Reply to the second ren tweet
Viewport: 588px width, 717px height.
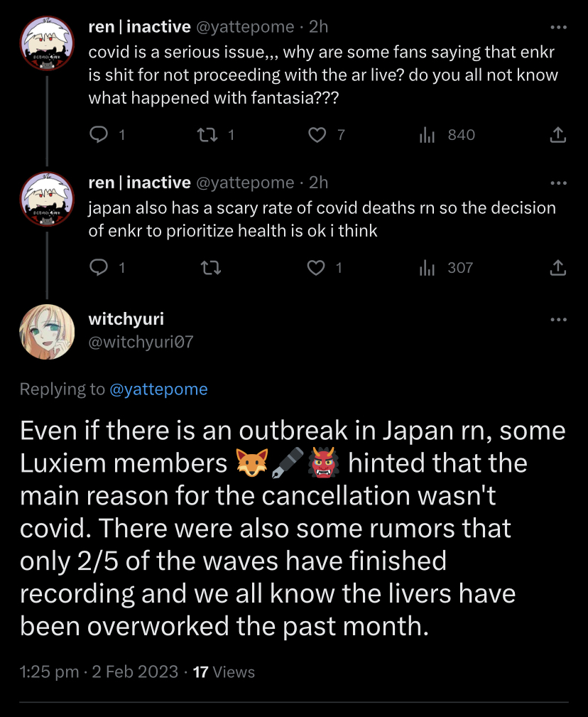point(101,268)
